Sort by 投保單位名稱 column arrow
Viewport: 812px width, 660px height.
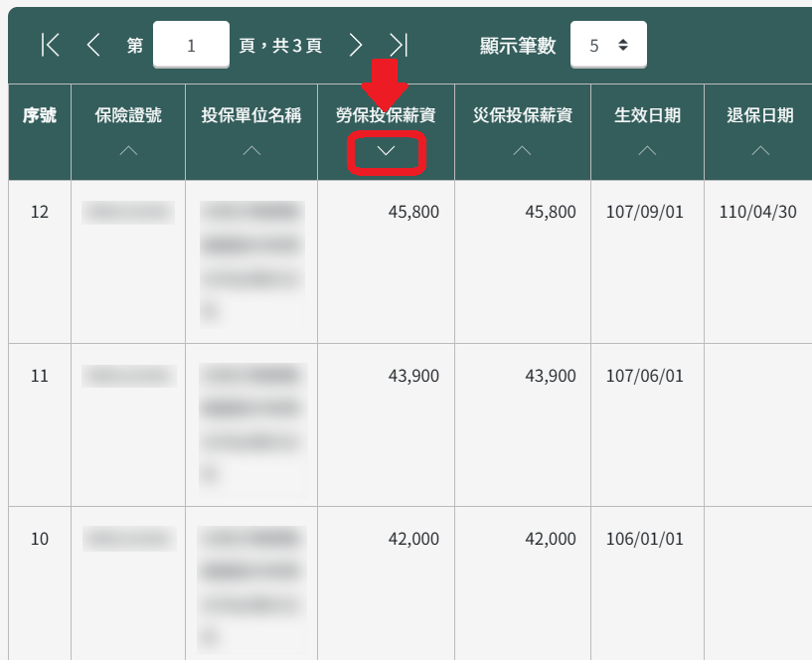(251, 151)
